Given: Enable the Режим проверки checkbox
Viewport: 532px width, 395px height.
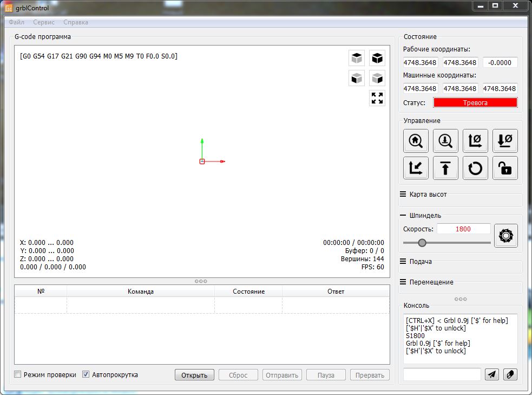Looking at the screenshot, I should coord(18,374).
